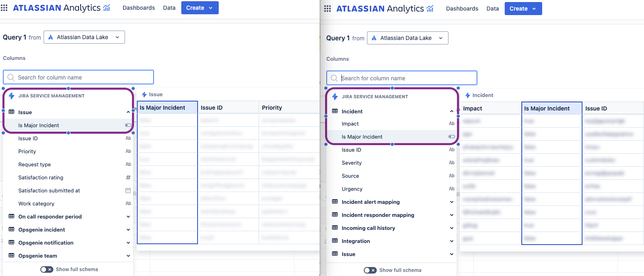Open app switcher grid in left window
Viewport: 644px width, 276px height.
pyautogui.click(x=4, y=8)
